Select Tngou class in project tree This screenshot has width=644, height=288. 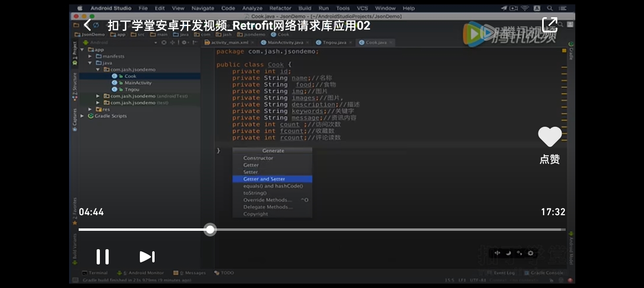tap(131, 89)
